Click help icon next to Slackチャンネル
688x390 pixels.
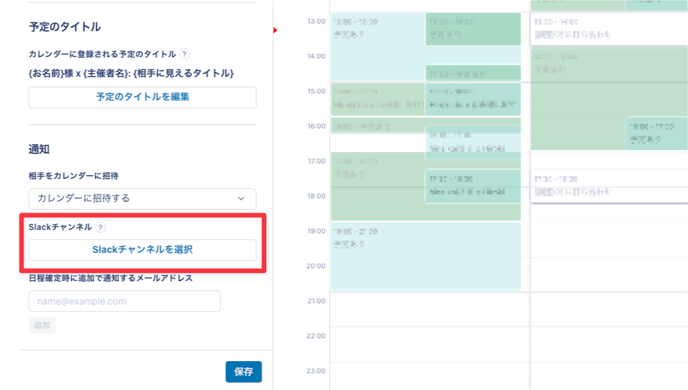[x=100, y=227]
